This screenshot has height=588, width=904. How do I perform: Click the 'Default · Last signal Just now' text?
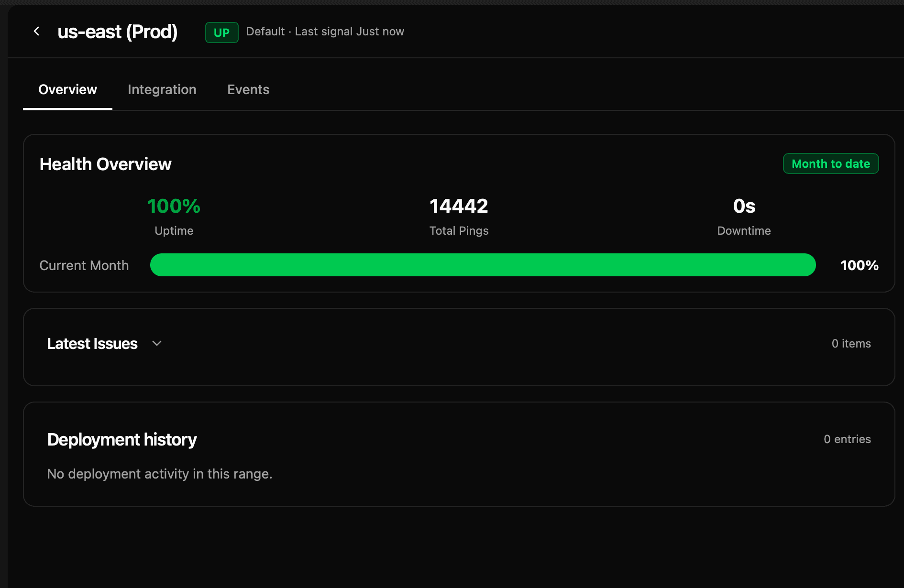(x=325, y=32)
